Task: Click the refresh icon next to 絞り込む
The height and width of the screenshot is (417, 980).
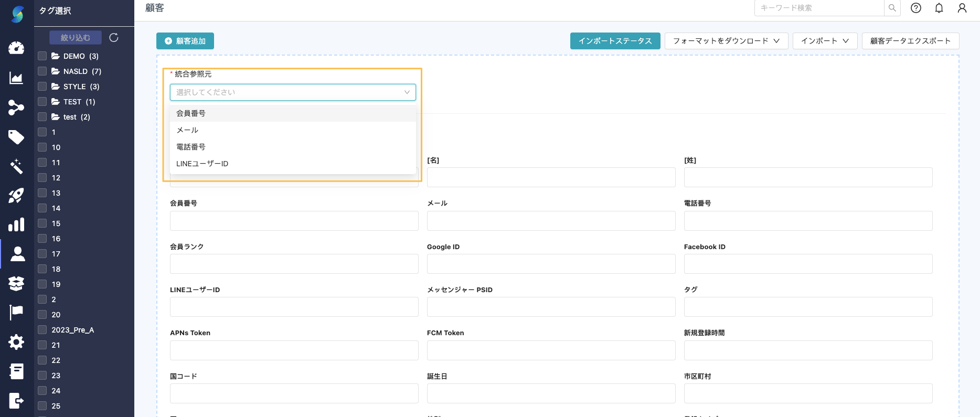Action: click(x=114, y=38)
